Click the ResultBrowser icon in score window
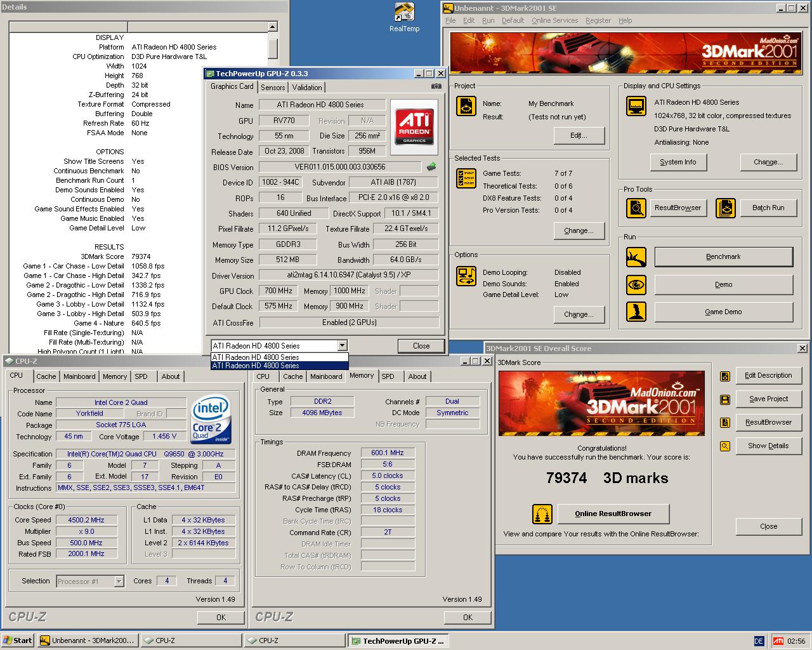Screen dimensions: 812x650 [725, 423]
